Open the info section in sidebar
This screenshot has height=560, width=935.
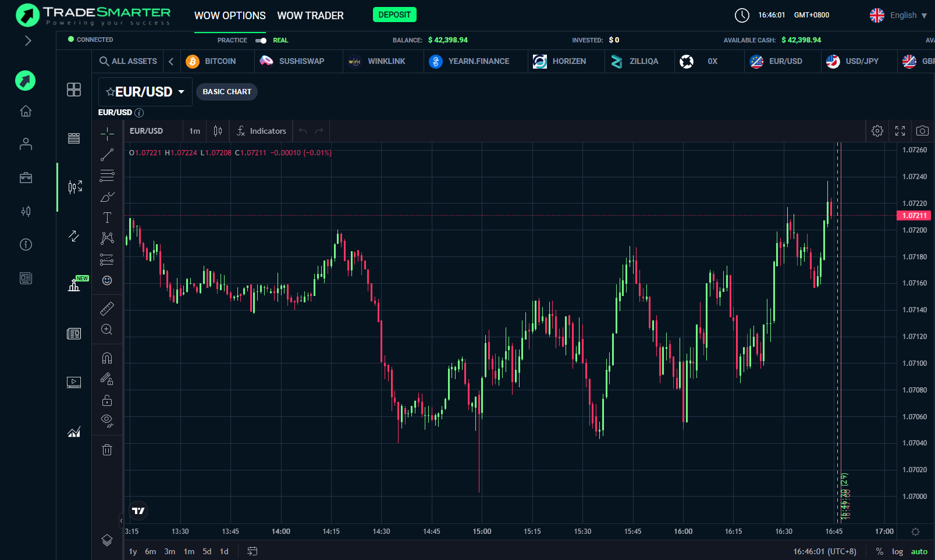point(26,244)
